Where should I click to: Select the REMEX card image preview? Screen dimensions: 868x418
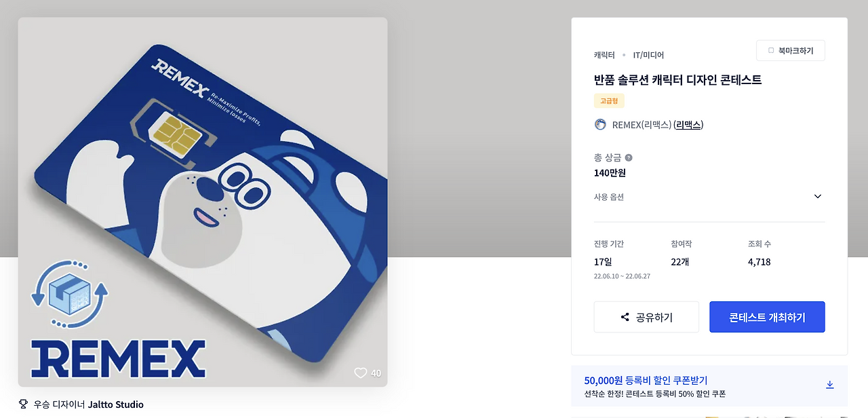pyautogui.click(x=203, y=204)
